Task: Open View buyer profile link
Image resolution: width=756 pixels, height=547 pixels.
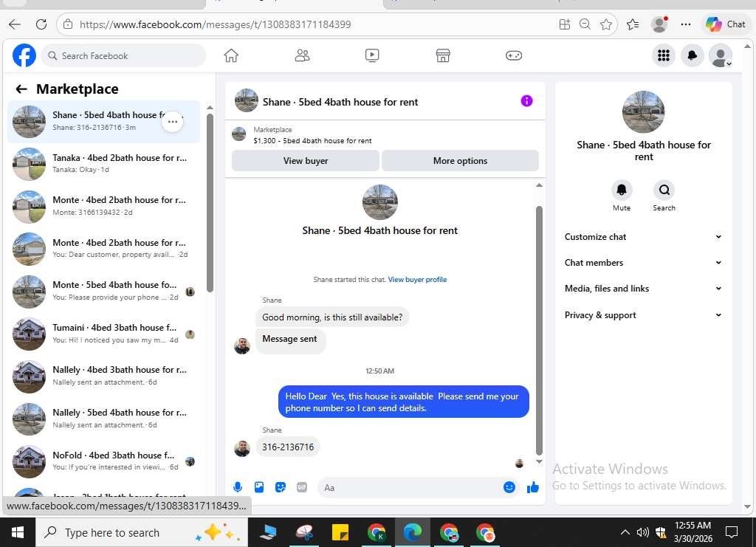Action: [x=417, y=280]
